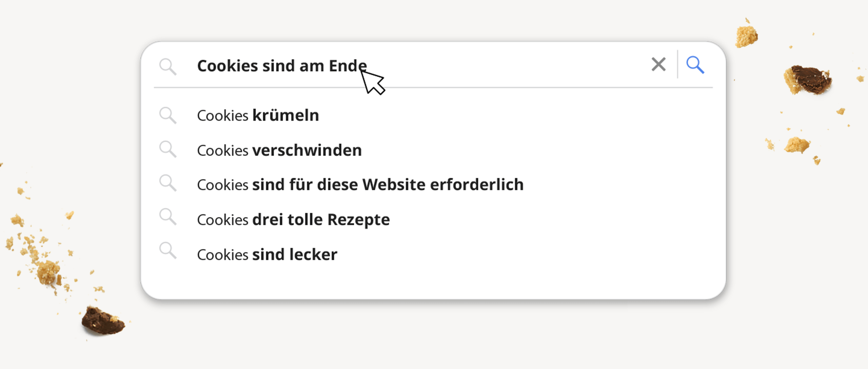Click the magnifier icon beside "Cookies krümeln"
This screenshot has width=868, height=369.
click(x=168, y=116)
